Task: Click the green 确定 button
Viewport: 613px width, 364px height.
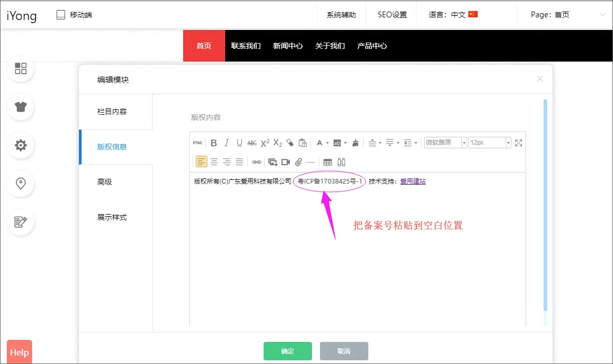Action: [287, 351]
